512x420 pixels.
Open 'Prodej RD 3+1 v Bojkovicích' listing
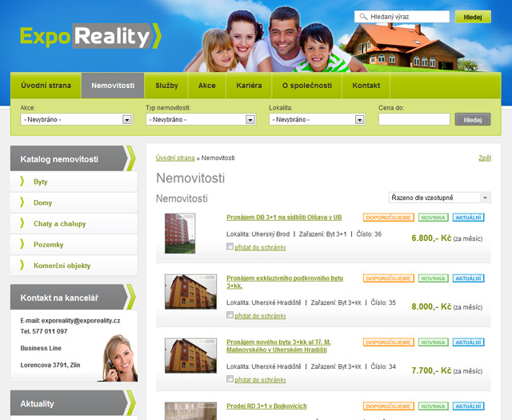[x=266, y=406]
